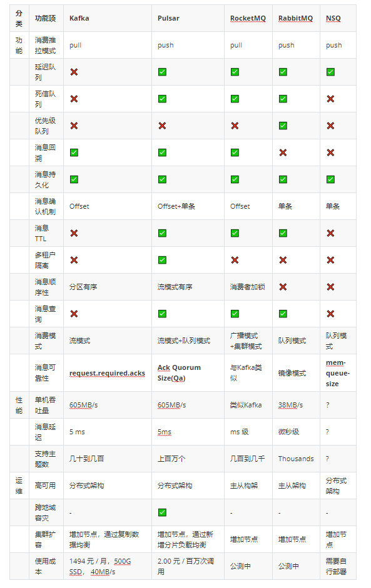The width and height of the screenshot is (371, 588).
Task: Click RabbitMQ's 38MB/s throughput value
Action: point(290,405)
